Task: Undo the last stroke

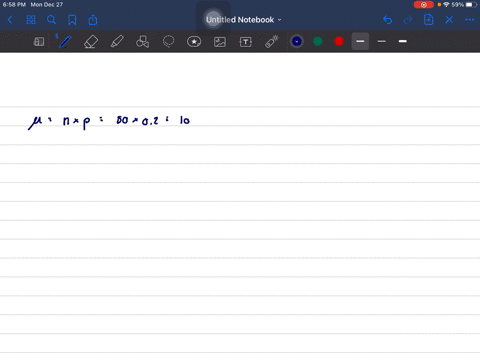Action: (x=387, y=20)
